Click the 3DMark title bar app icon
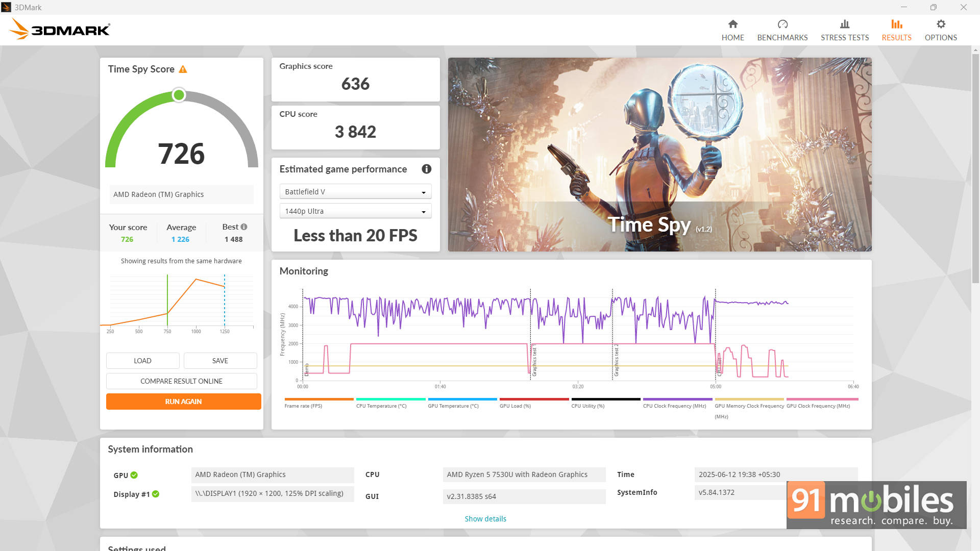 click(x=6, y=7)
